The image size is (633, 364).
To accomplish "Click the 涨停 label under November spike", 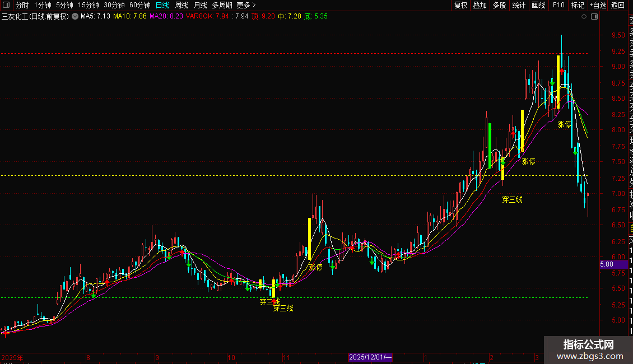I will click(316, 267).
